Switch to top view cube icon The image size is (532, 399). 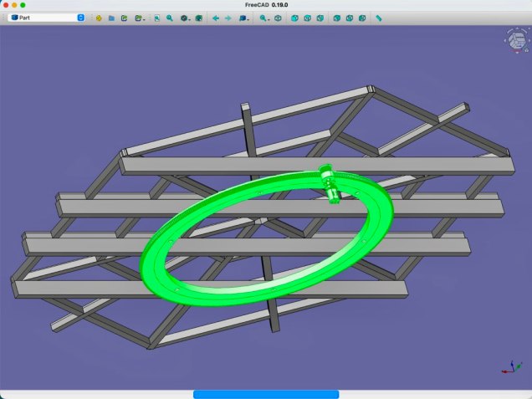click(x=308, y=18)
